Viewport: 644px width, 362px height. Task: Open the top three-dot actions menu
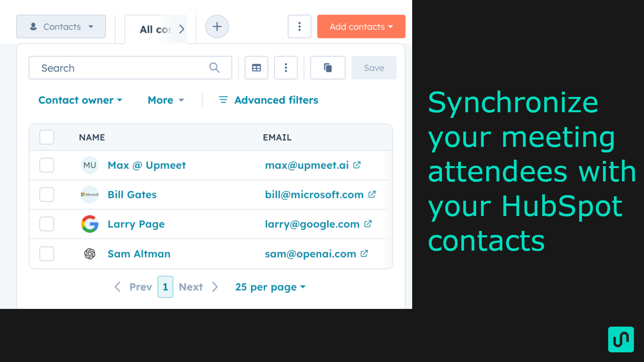coord(299,27)
